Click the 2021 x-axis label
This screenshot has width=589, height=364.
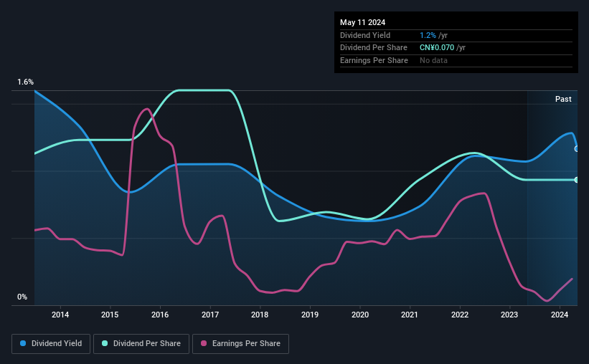pyautogui.click(x=410, y=315)
